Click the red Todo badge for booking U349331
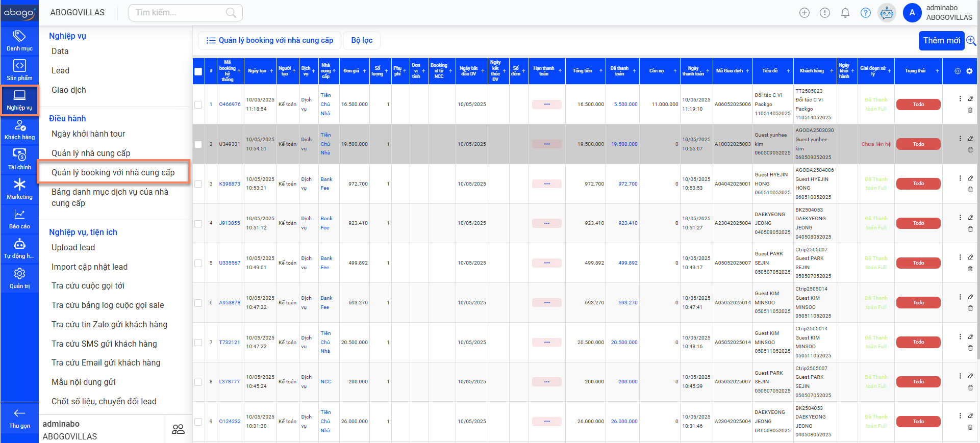 tap(918, 144)
